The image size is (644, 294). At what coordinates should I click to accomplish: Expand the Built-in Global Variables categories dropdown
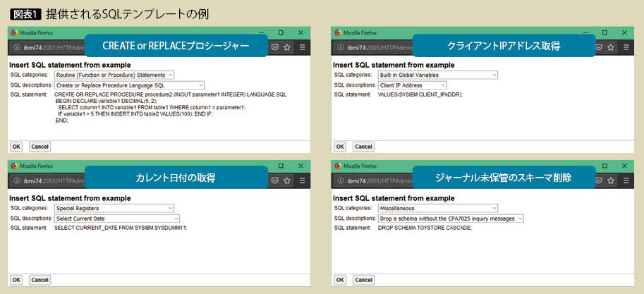pyautogui.click(x=438, y=75)
